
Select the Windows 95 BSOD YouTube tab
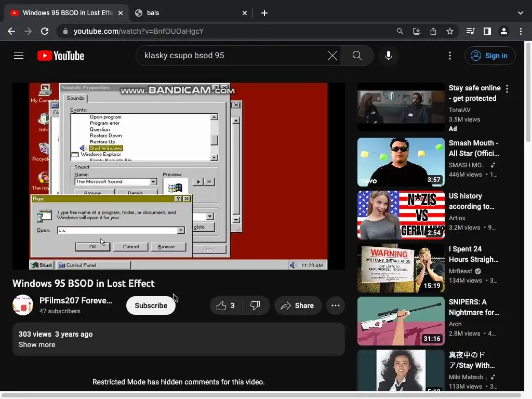66,13
